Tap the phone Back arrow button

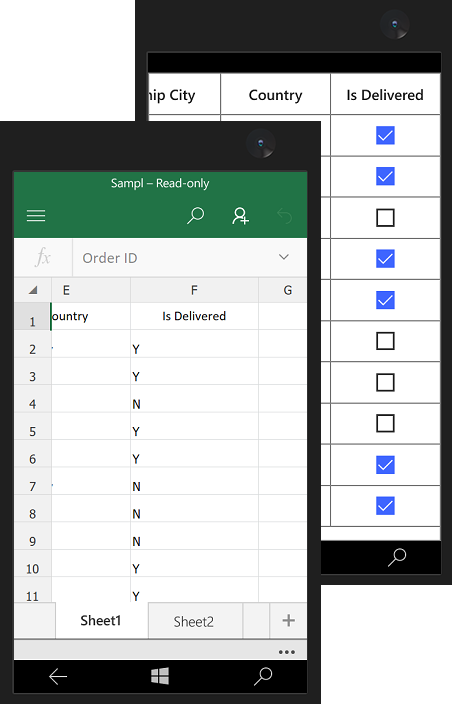pos(58,676)
